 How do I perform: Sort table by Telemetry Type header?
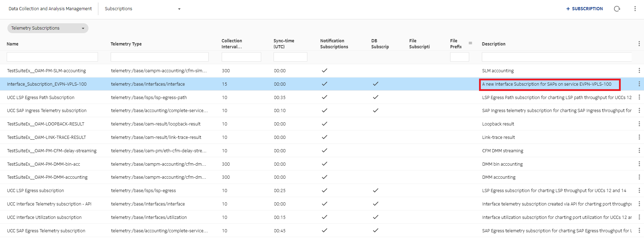point(126,44)
